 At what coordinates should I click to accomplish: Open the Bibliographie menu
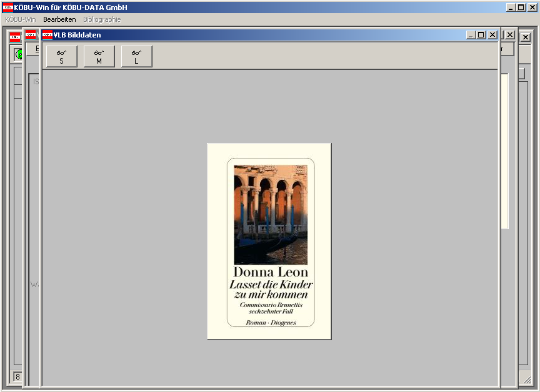tap(102, 19)
